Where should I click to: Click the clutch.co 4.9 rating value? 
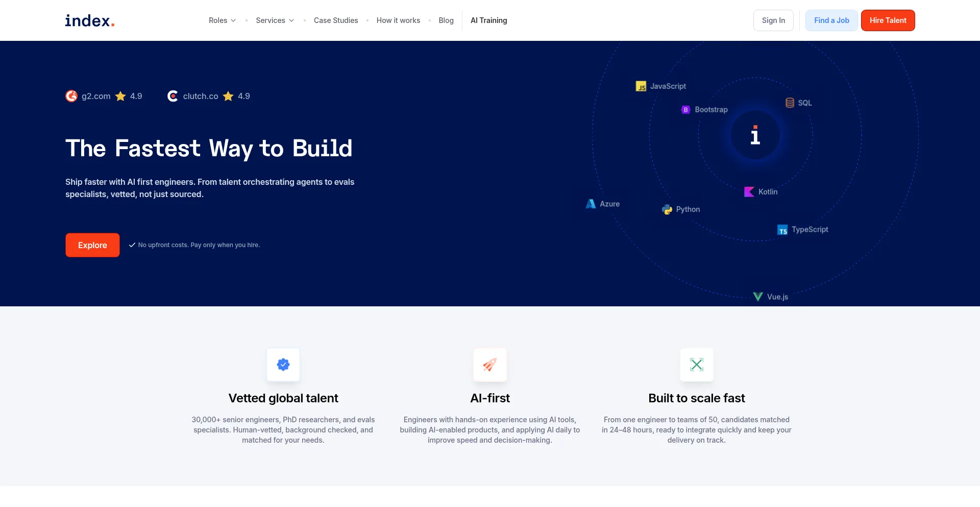tap(244, 96)
